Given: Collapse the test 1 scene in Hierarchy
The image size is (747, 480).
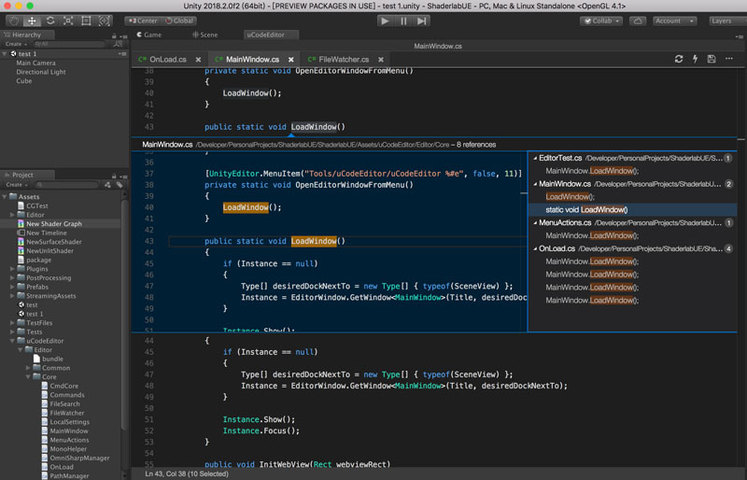Looking at the screenshot, I should [5, 54].
